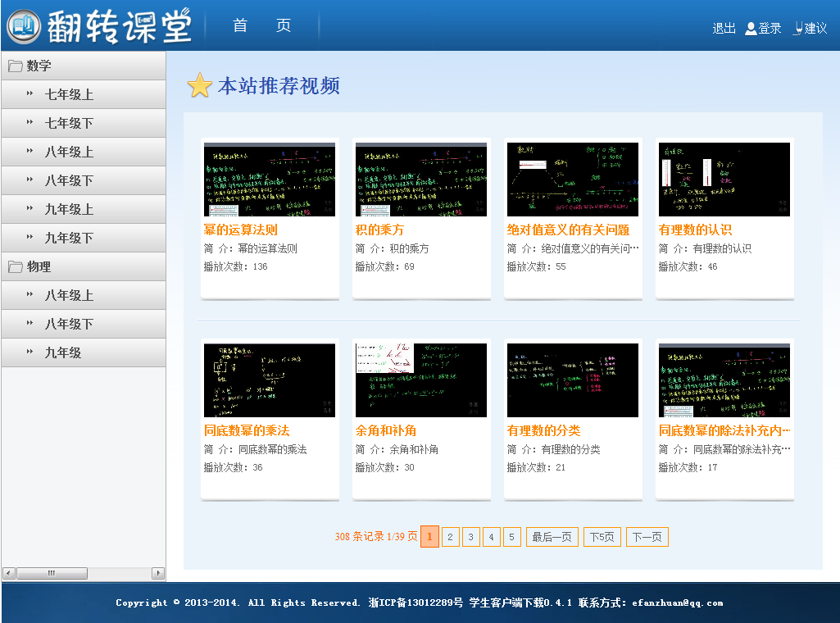Screen dimensions: 840x623
Task: Open the 同底数幂的乘法 video thumbnail
Action: (270, 380)
